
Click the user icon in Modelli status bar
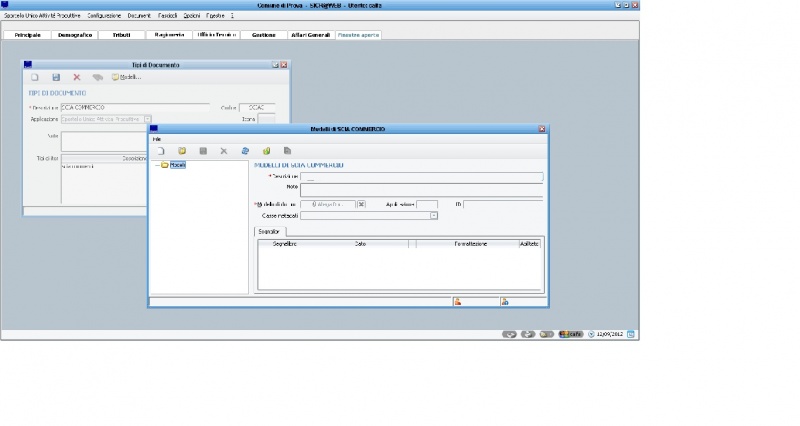(458, 300)
